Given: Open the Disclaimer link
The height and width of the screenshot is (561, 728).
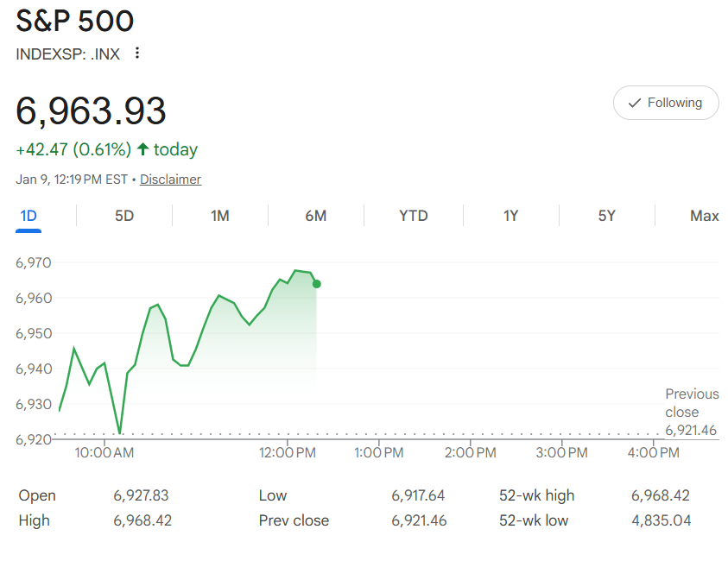Looking at the screenshot, I should pyautogui.click(x=170, y=180).
